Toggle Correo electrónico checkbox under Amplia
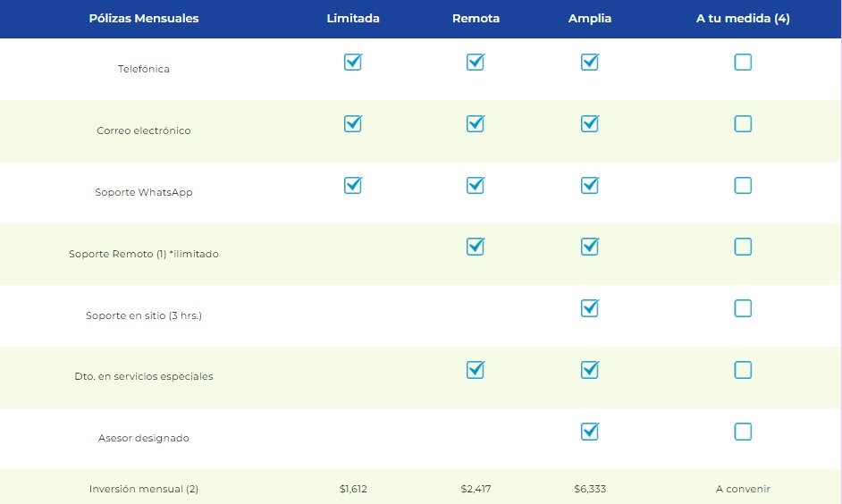This screenshot has width=842, height=504. 590,124
